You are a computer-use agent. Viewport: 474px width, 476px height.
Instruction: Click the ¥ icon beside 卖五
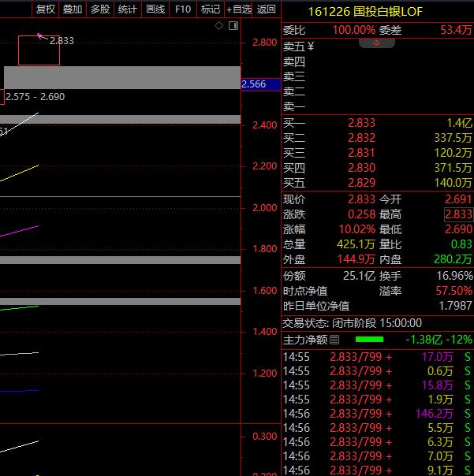[x=311, y=46]
